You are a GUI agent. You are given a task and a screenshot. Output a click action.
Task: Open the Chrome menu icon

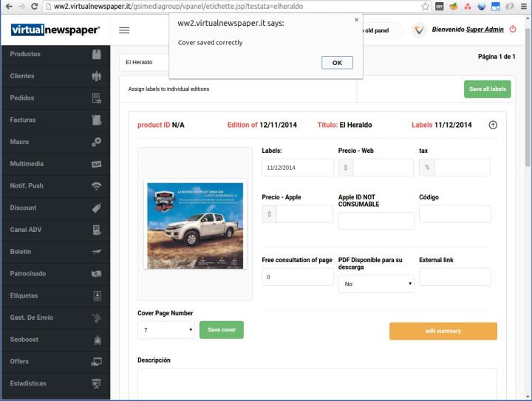point(524,6)
